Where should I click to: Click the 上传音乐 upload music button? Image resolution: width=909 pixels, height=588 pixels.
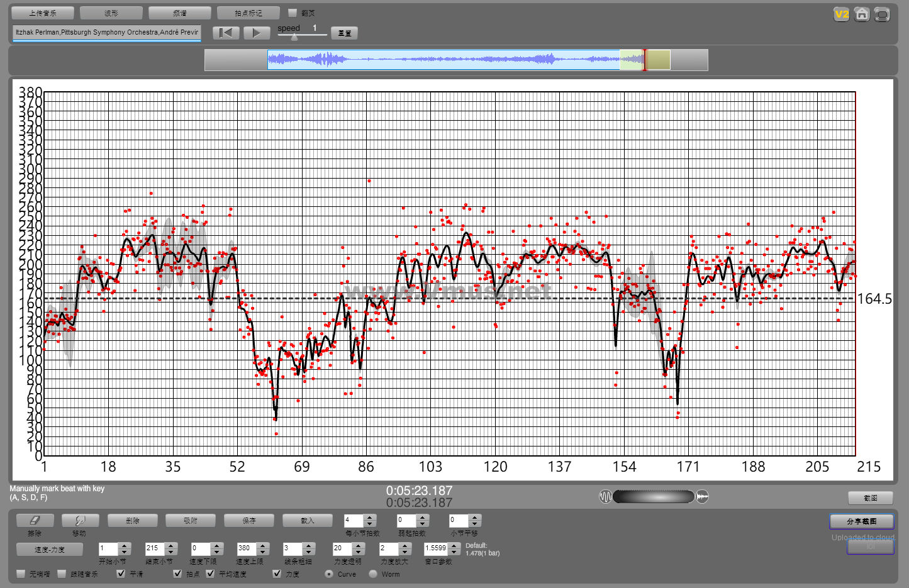[43, 13]
